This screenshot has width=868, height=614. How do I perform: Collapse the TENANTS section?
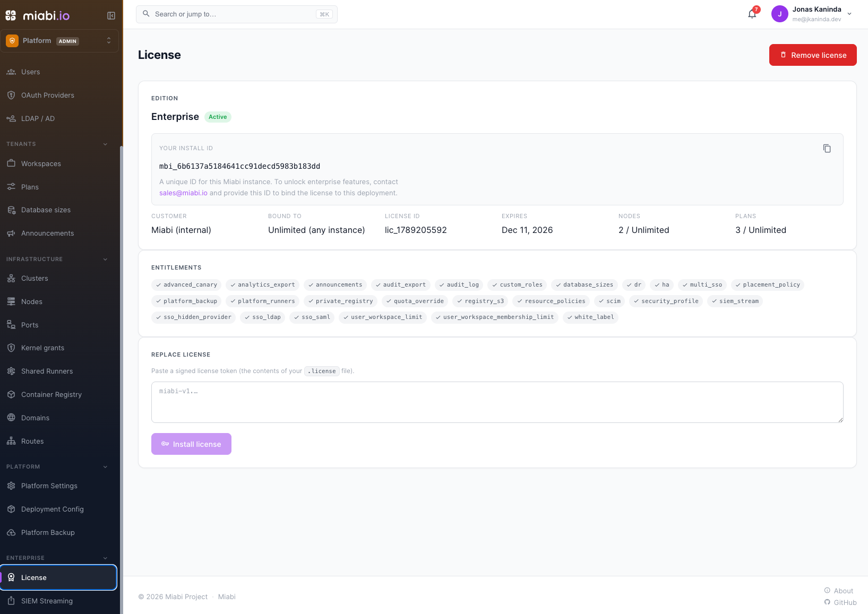[x=105, y=144]
